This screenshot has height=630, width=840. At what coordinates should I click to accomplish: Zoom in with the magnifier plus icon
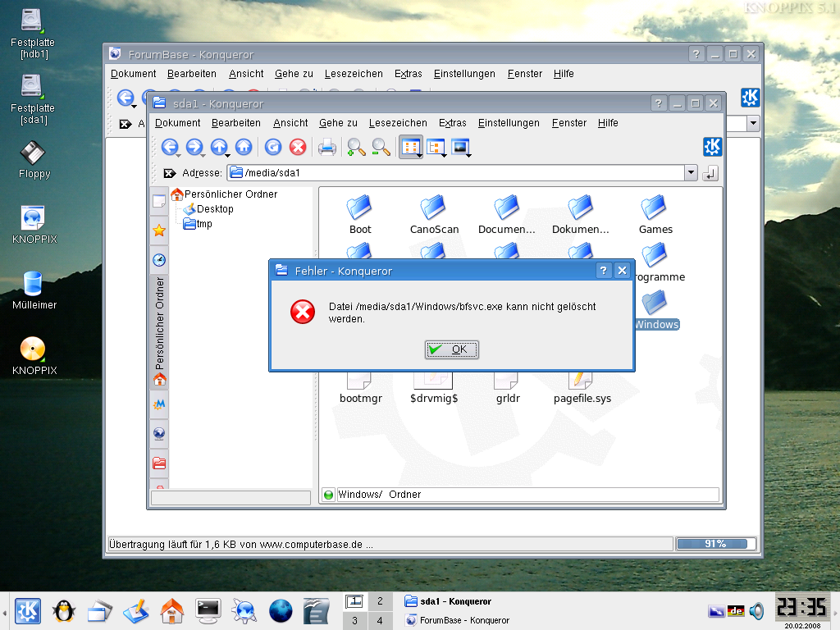tap(356, 147)
